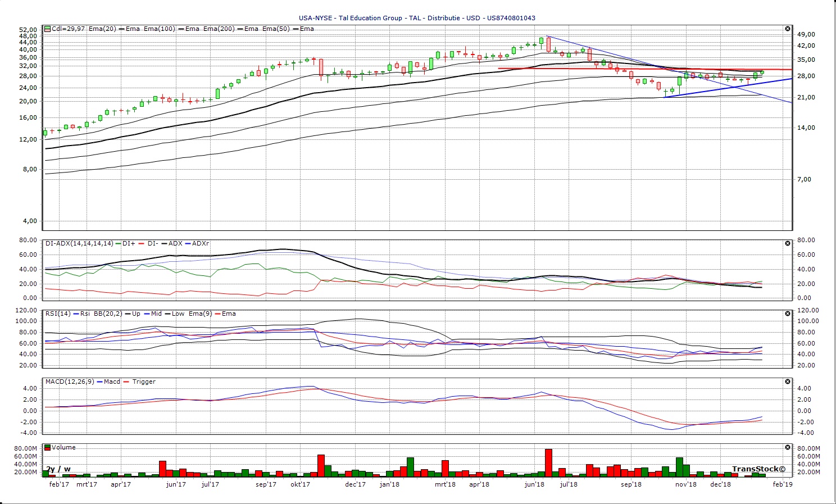Click the DI-ADX(14,14,14,14) indicator label
The width and height of the screenshot is (836, 504).
[79, 243]
